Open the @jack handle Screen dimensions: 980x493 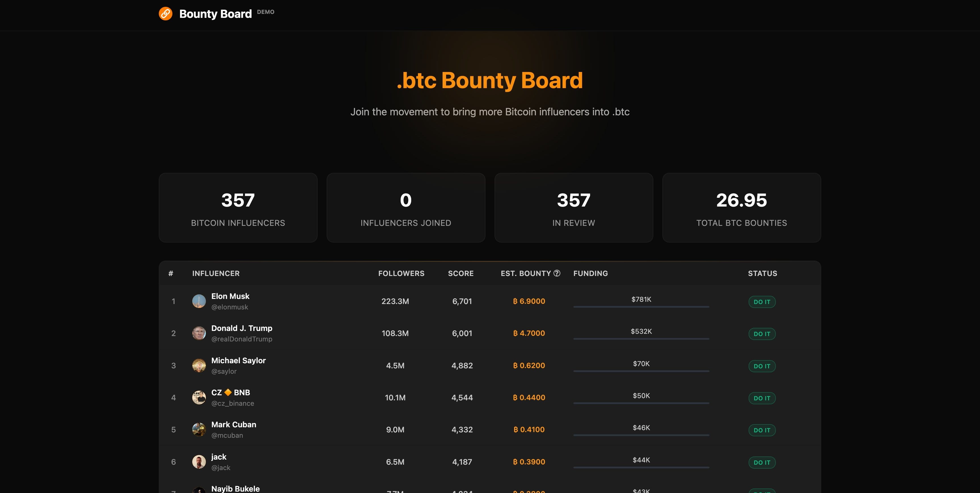tap(221, 468)
